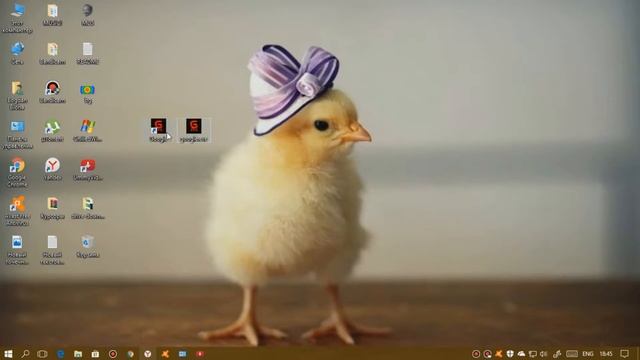Open the red-circle recorder app on taskbar
Viewport: 640px width, 360px height.
click(x=113, y=353)
